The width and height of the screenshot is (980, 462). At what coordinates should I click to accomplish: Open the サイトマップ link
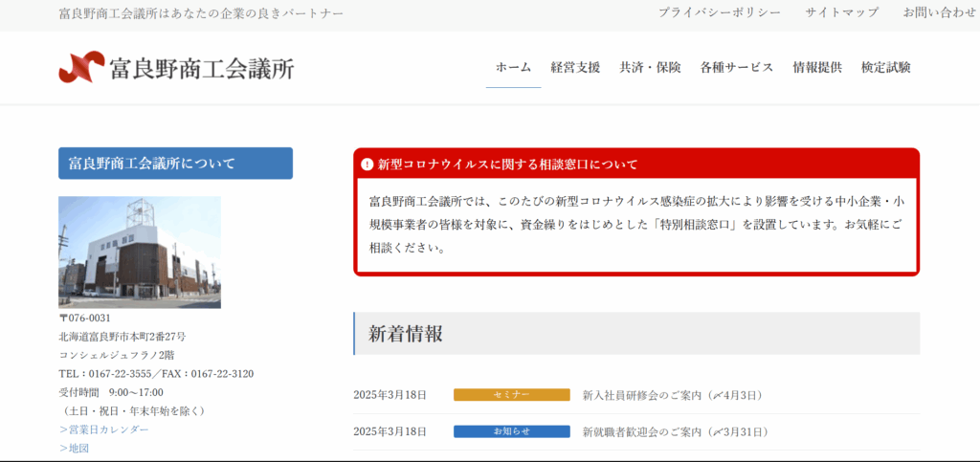[841, 12]
